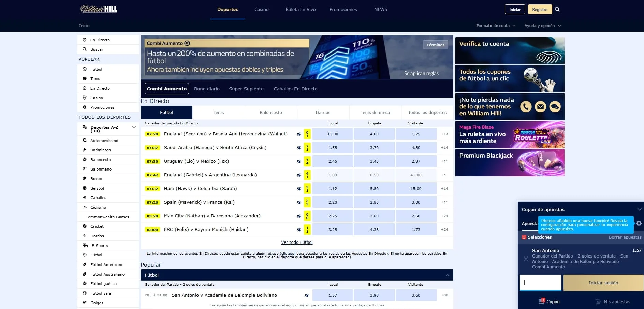The width and height of the screenshot is (644, 309).
Task: Open the Formato de cuota dropdown
Action: click(x=496, y=26)
